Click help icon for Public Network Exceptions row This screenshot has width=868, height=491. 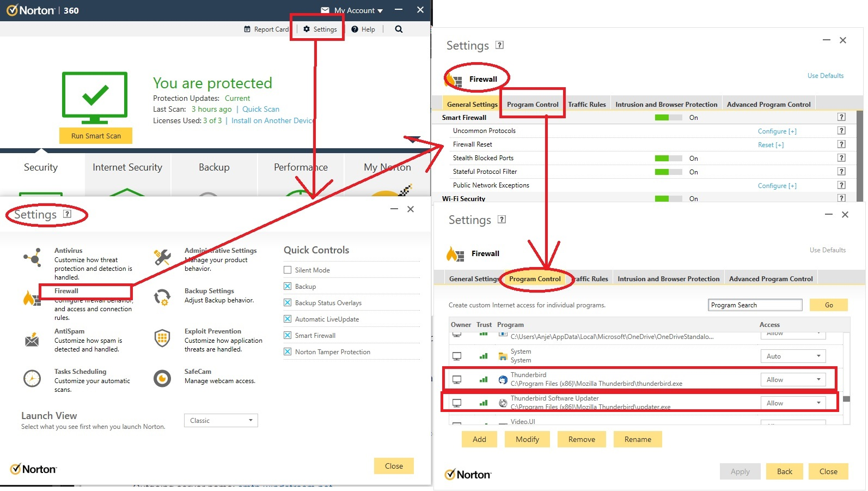pyautogui.click(x=841, y=185)
